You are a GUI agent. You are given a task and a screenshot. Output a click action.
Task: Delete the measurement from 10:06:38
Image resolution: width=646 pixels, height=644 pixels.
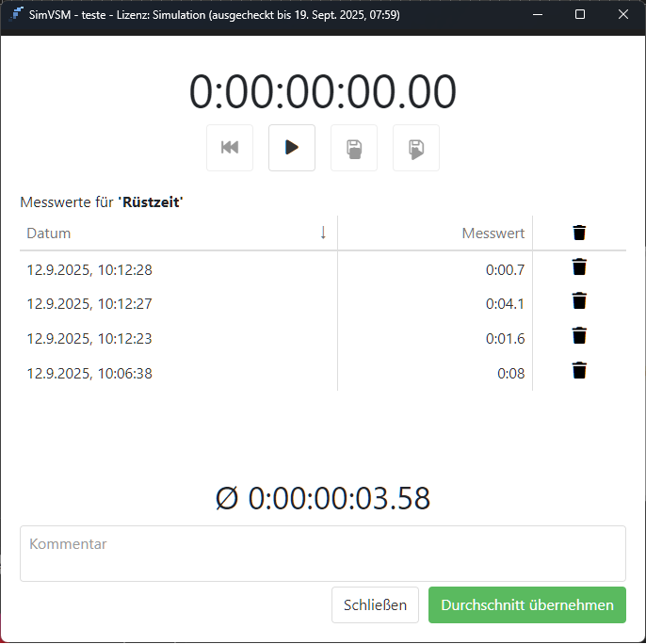(x=579, y=370)
